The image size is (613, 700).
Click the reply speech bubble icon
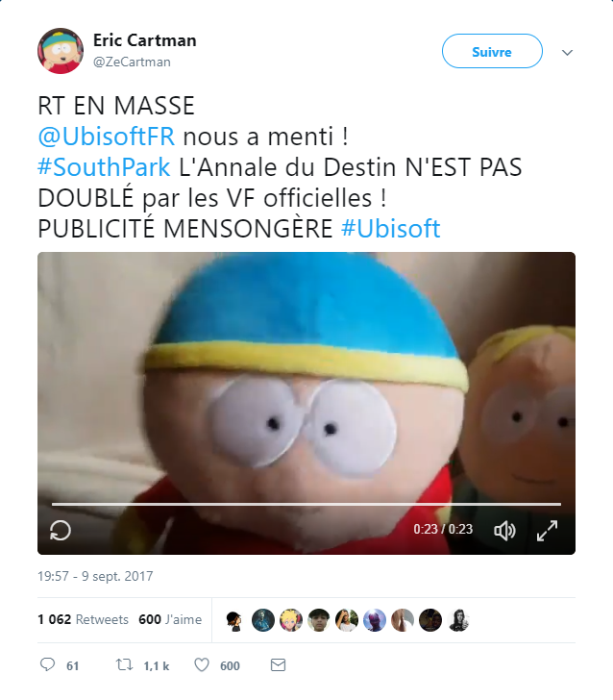point(47,664)
